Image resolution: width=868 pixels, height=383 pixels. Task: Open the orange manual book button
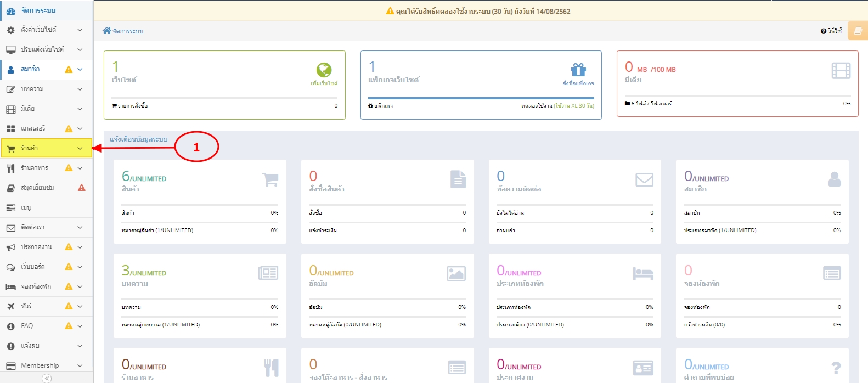(x=858, y=31)
